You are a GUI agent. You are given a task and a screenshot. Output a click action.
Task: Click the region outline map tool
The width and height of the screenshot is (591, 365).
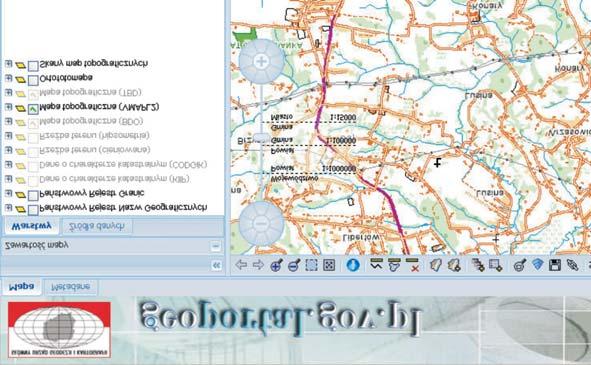pos(436,265)
